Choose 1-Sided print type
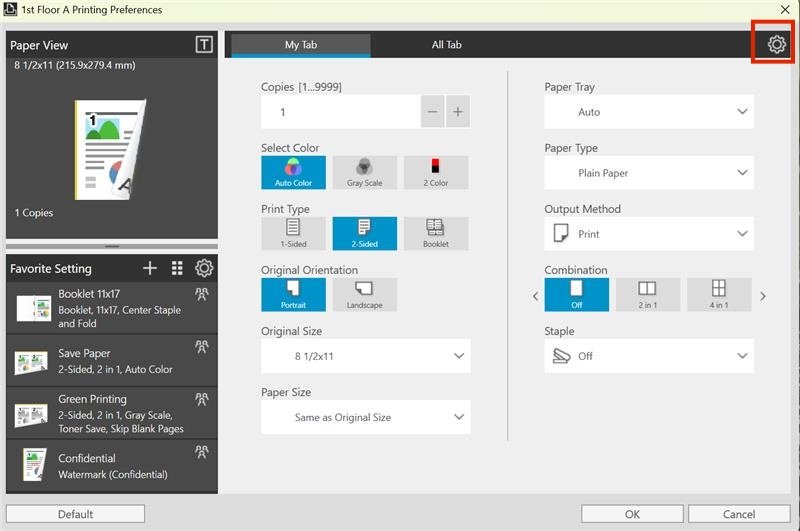This screenshot has height=531, width=800. point(293,234)
